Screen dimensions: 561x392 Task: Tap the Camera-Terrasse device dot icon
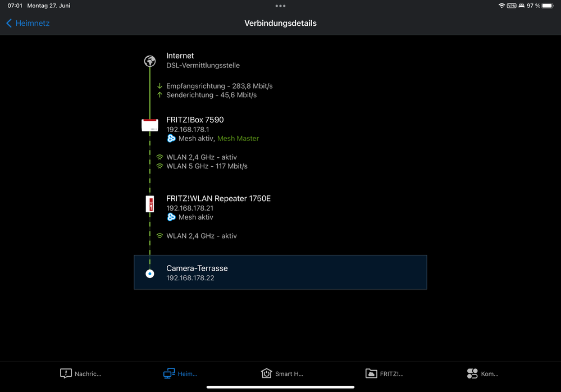[x=149, y=274]
